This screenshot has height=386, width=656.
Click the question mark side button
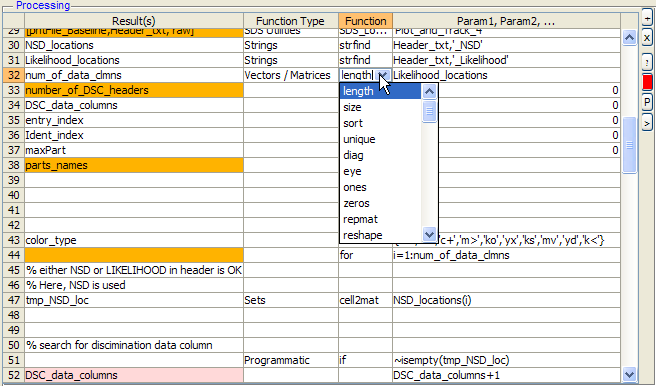(647, 62)
